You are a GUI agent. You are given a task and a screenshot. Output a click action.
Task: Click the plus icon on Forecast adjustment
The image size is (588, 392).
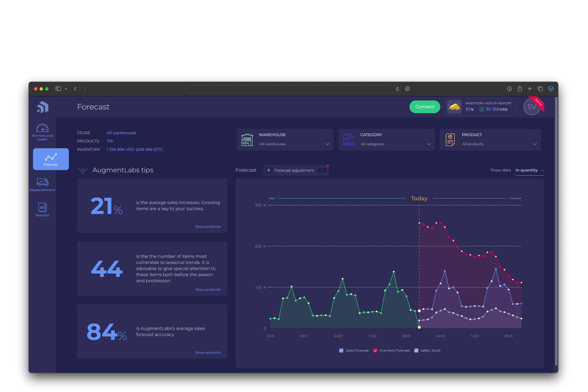click(269, 170)
